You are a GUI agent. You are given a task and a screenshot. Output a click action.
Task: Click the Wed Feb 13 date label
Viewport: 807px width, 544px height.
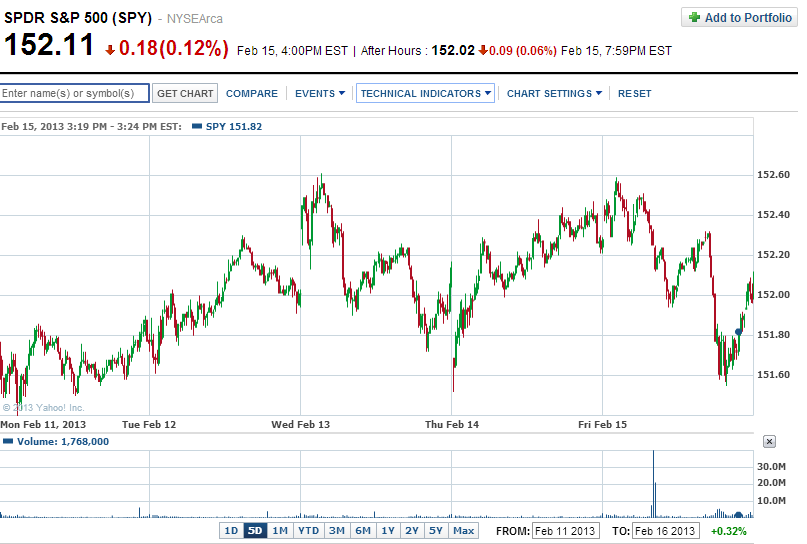pos(301,425)
